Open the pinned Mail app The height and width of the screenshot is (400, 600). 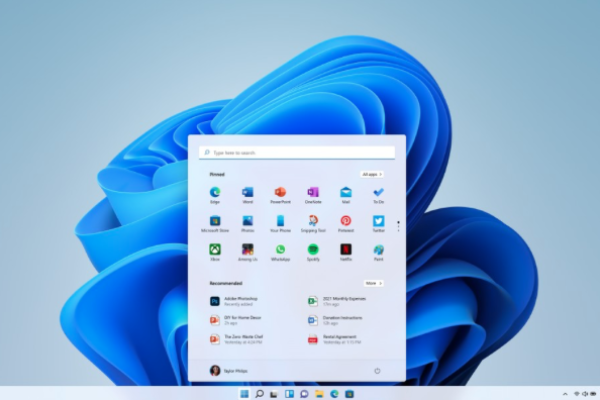coord(345,192)
